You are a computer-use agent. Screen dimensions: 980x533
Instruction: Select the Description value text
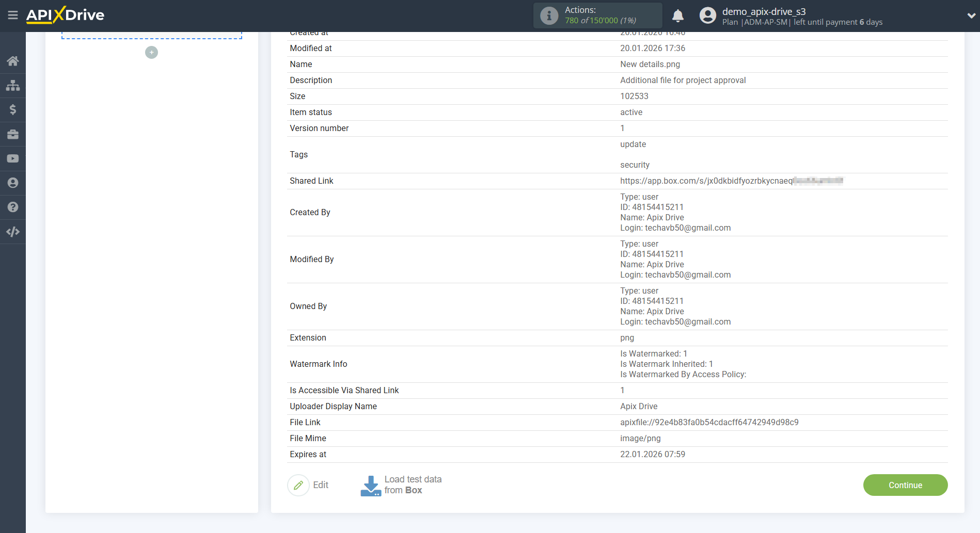point(683,80)
